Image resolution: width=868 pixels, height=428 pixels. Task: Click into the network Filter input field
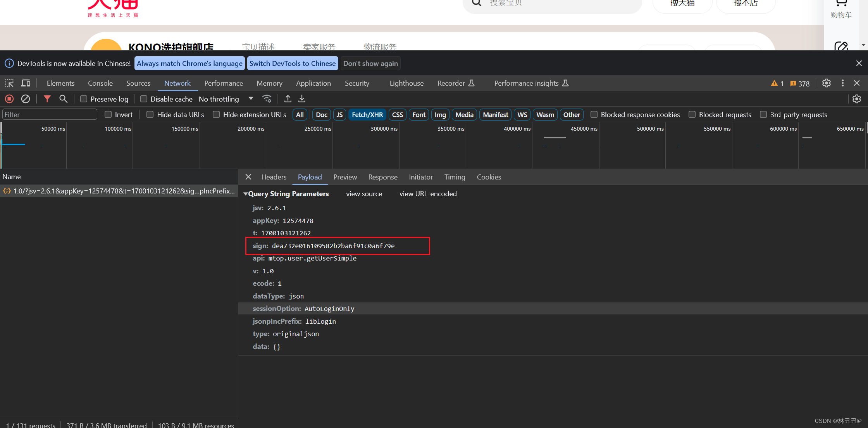click(50, 114)
